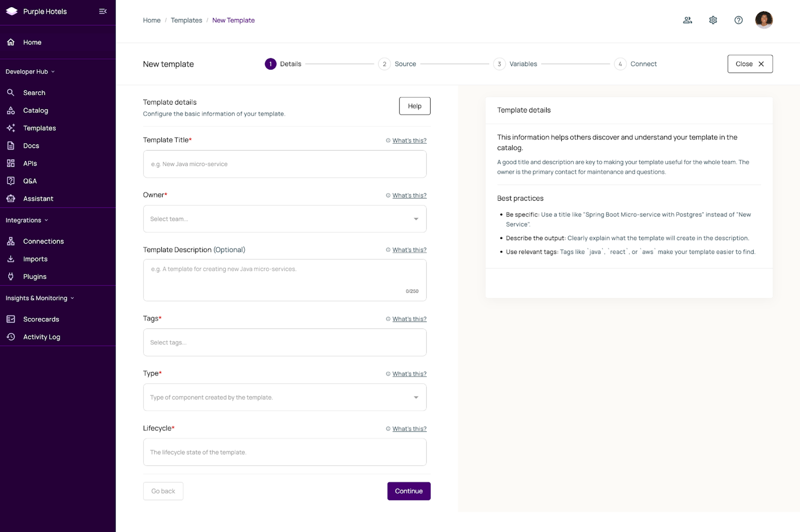Viewport: 800px width, 532px height.
Task: Open Search in the sidebar menu
Action: pyautogui.click(x=58, y=92)
